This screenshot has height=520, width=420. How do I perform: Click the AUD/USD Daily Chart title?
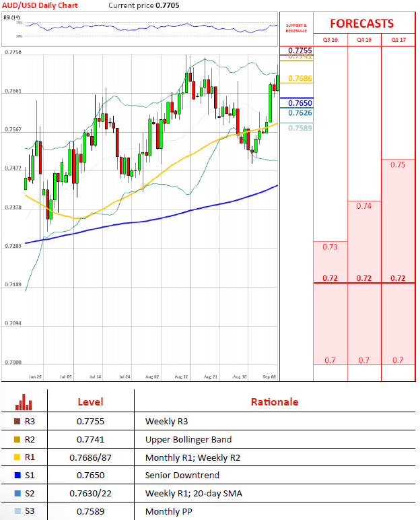[40, 5]
